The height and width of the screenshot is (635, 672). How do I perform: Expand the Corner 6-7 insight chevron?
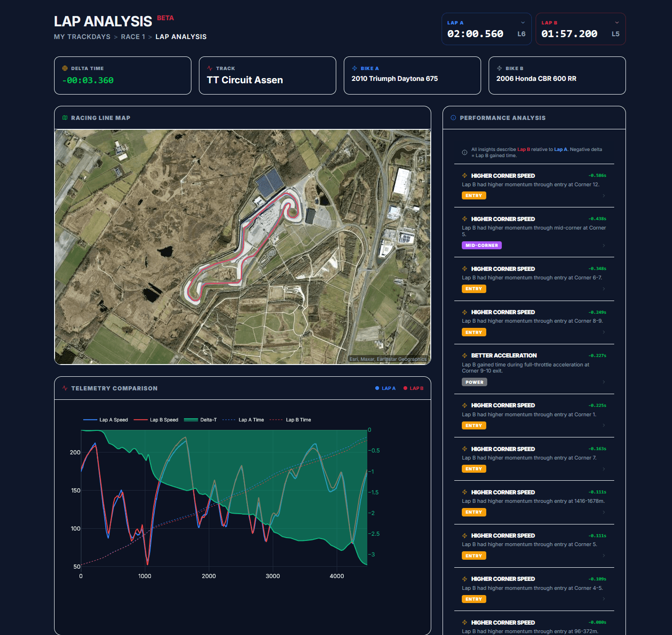(604, 289)
